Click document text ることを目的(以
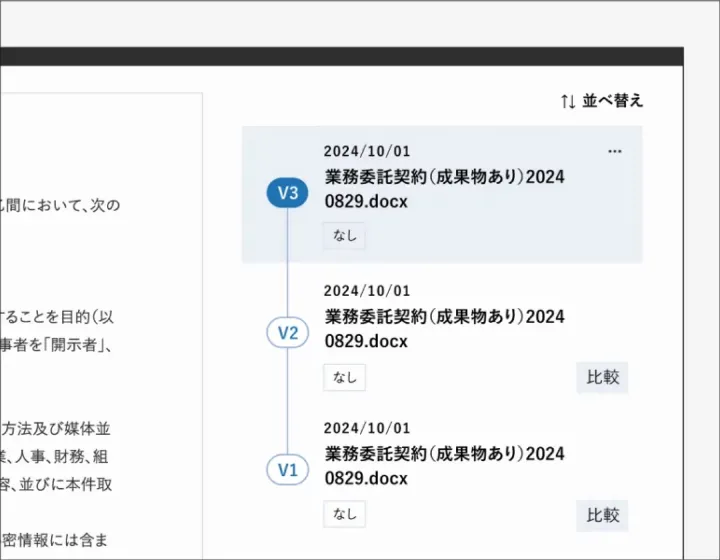The height and width of the screenshot is (560, 720). [x=57, y=317]
